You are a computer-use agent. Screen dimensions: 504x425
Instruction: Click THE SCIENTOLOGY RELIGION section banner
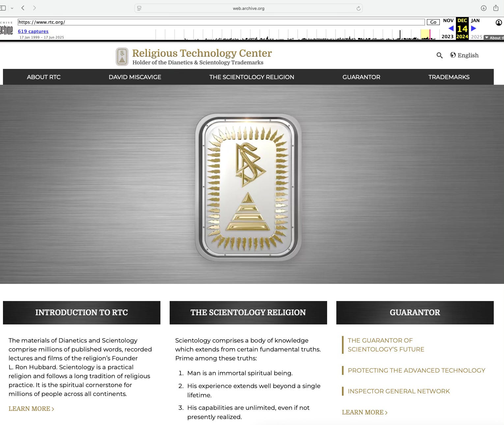248,313
